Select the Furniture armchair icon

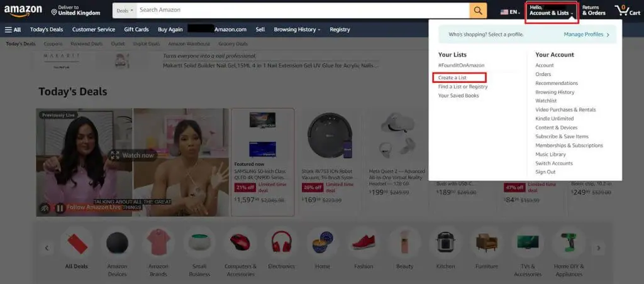[x=487, y=242]
